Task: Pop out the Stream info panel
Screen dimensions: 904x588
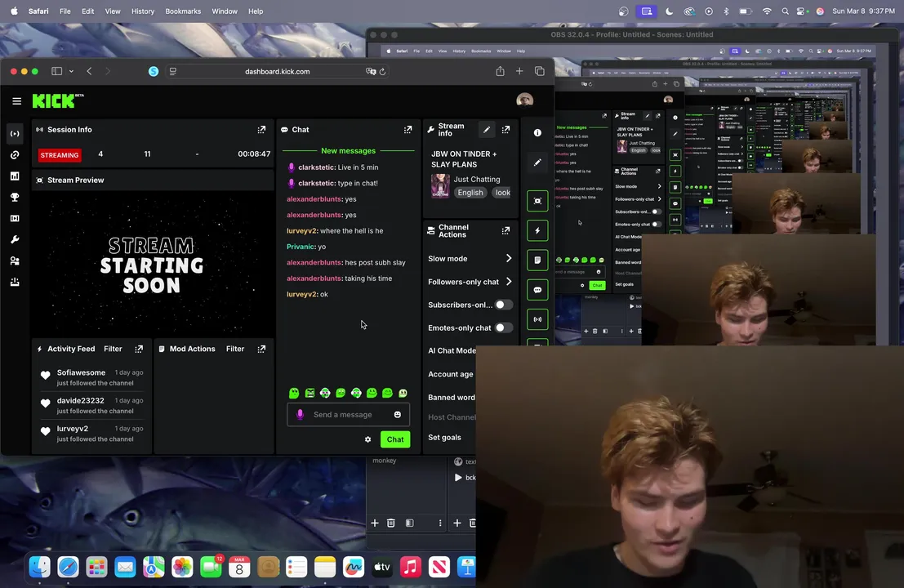Action: point(505,130)
